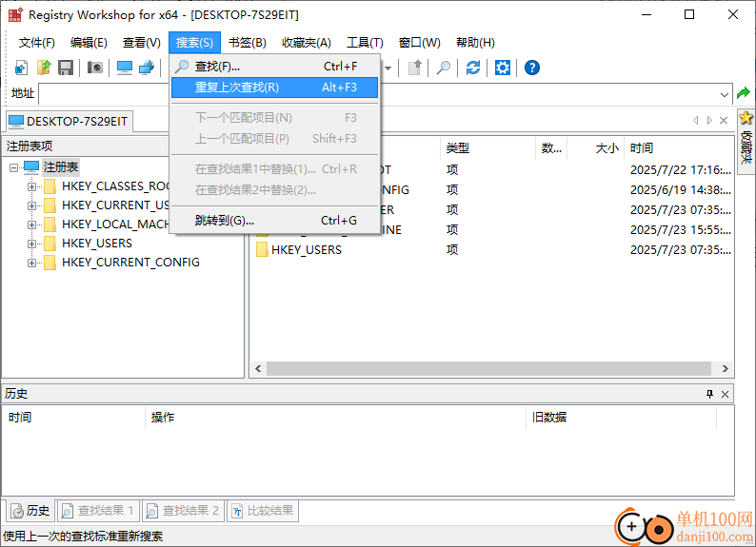Open the 帮助(H) menu
The width and height of the screenshot is (756, 547).
(x=475, y=43)
